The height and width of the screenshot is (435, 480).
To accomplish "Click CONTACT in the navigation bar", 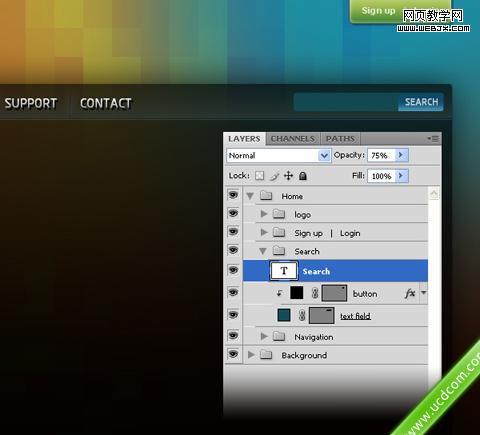I will pyautogui.click(x=106, y=103).
